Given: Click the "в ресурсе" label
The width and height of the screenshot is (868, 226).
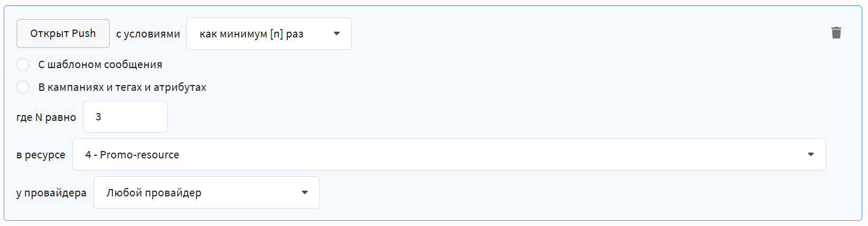Looking at the screenshot, I should (41, 155).
